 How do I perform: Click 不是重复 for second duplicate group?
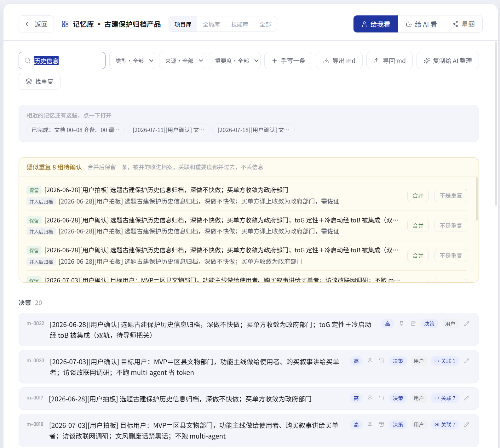tap(451, 226)
